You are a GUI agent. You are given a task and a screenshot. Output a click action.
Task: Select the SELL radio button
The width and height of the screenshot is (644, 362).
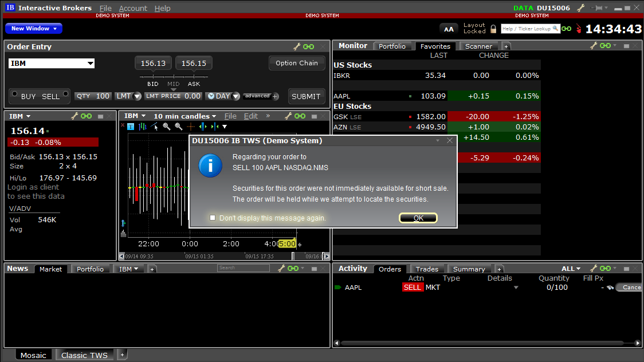[x=65, y=94]
